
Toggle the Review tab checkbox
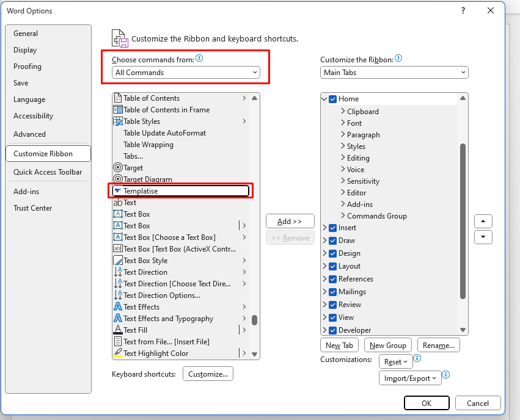332,305
